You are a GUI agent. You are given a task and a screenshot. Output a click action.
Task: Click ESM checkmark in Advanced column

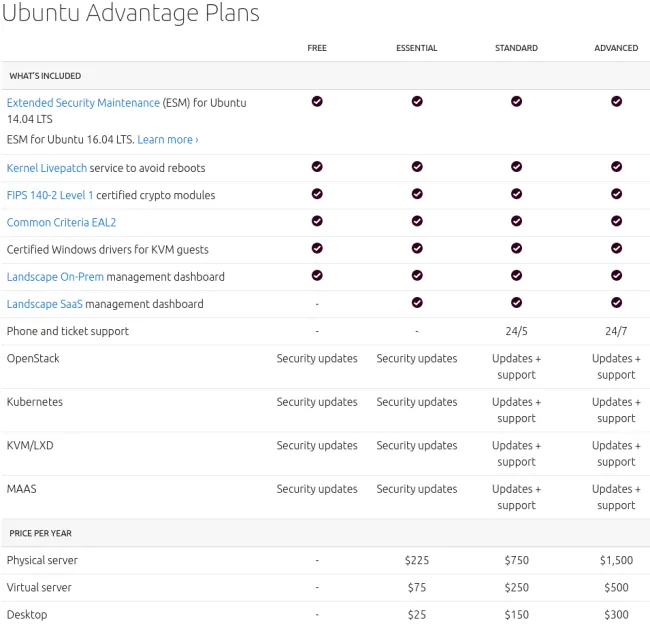[616, 101]
